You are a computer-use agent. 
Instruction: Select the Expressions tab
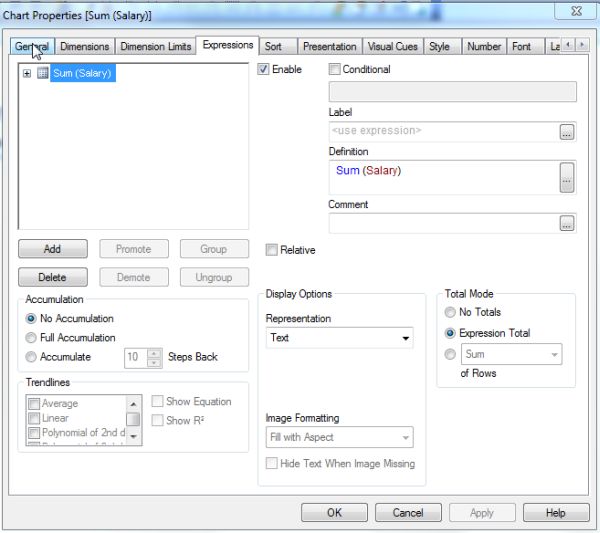coord(228,45)
